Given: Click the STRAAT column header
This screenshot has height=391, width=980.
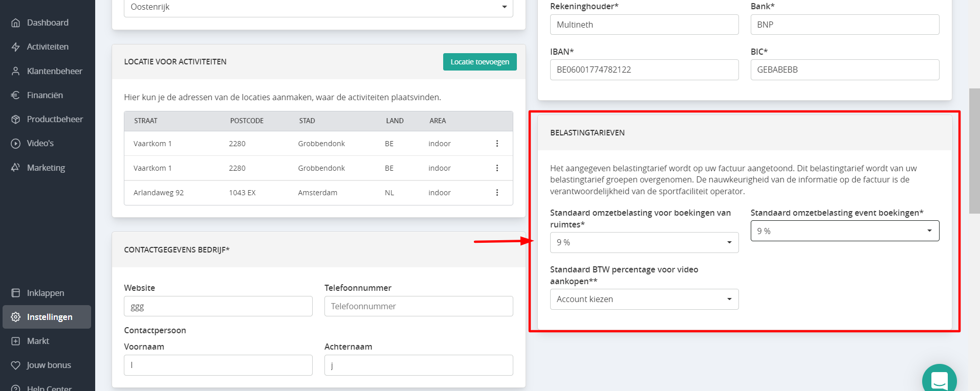Looking at the screenshot, I should [x=146, y=121].
